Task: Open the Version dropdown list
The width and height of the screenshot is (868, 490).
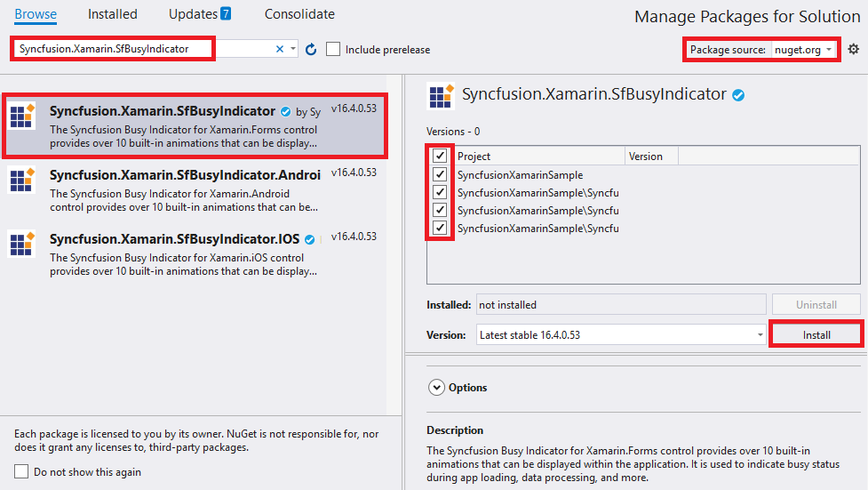Action: (x=760, y=335)
